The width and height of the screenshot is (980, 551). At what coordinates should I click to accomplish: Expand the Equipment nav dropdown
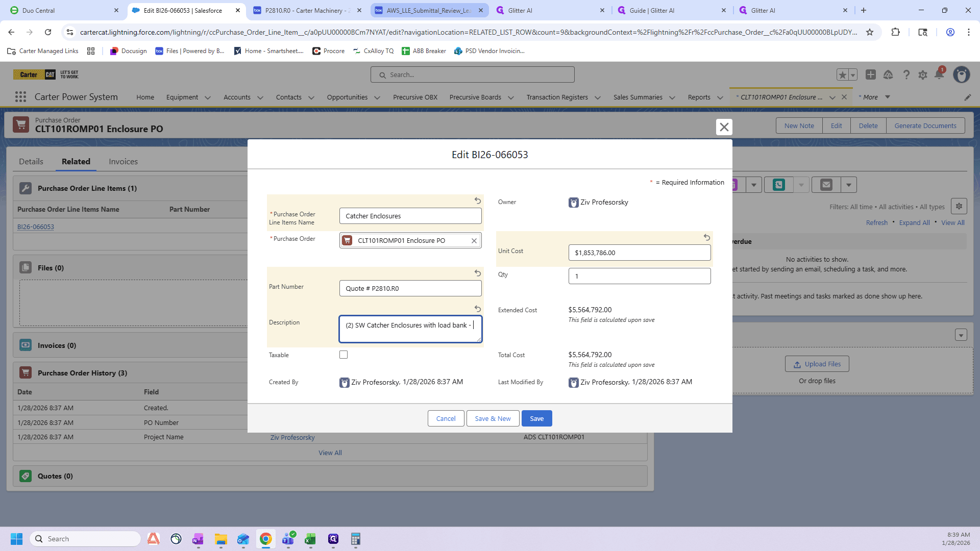[x=208, y=98]
